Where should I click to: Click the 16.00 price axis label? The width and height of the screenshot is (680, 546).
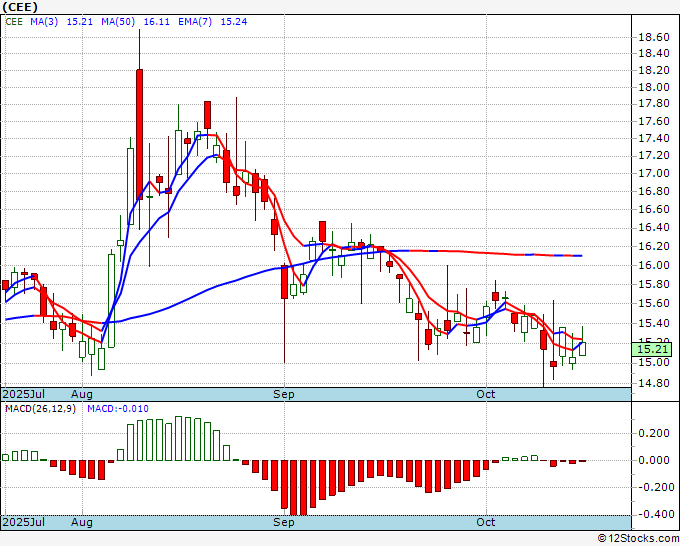pos(654,265)
